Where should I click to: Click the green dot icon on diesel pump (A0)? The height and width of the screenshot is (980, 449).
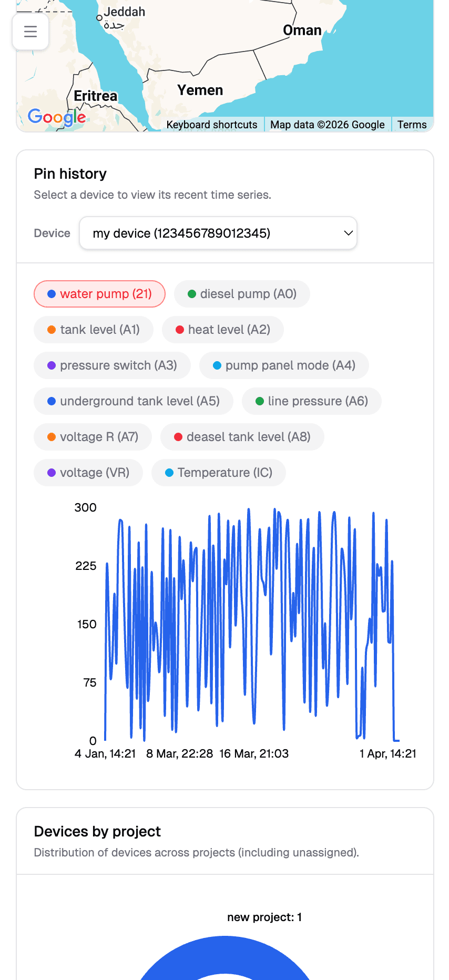192,294
